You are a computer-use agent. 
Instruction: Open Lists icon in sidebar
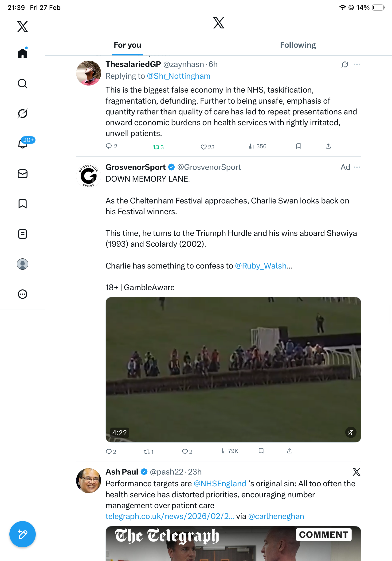coord(23,234)
